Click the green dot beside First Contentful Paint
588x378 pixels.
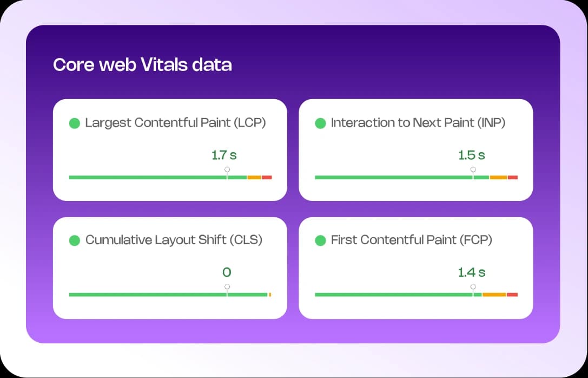pyautogui.click(x=320, y=240)
